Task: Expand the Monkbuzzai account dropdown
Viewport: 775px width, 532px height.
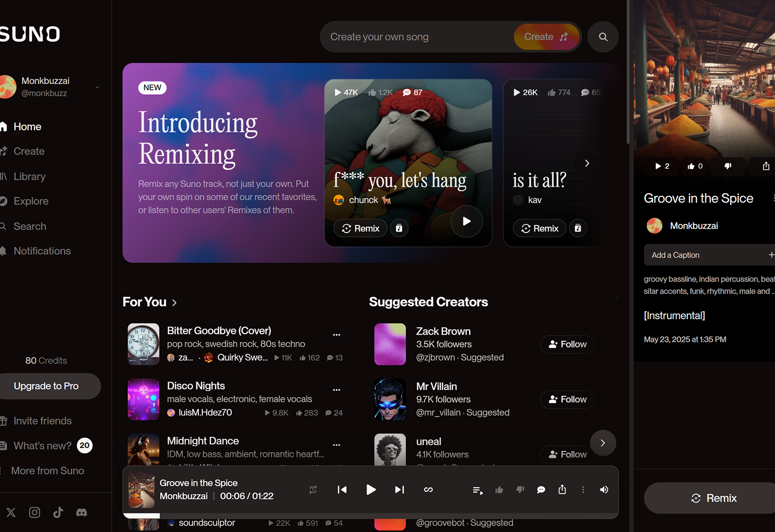Action: pyautogui.click(x=97, y=87)
